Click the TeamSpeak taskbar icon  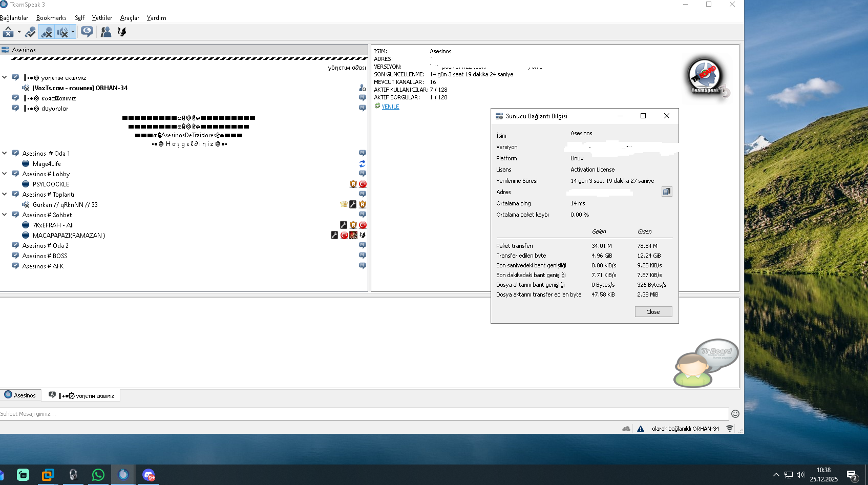tap(123, 475)
